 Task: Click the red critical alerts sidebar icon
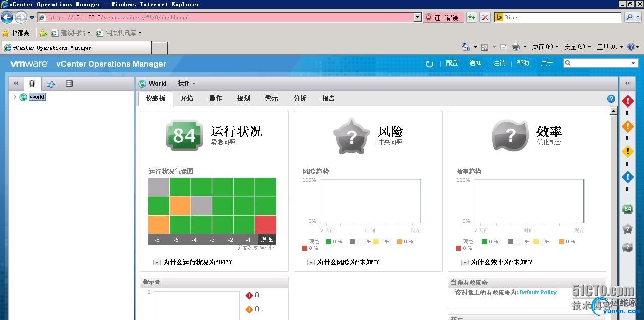click(628, 101)
